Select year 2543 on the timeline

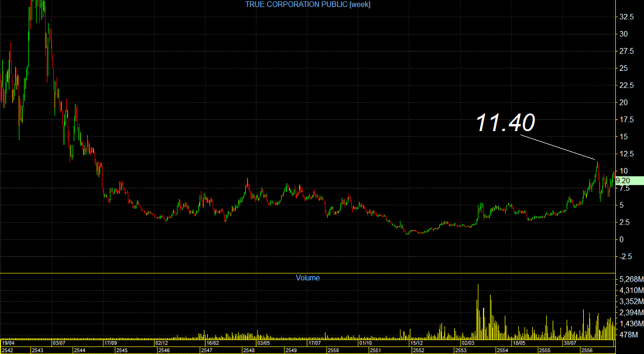click(37, 350)
